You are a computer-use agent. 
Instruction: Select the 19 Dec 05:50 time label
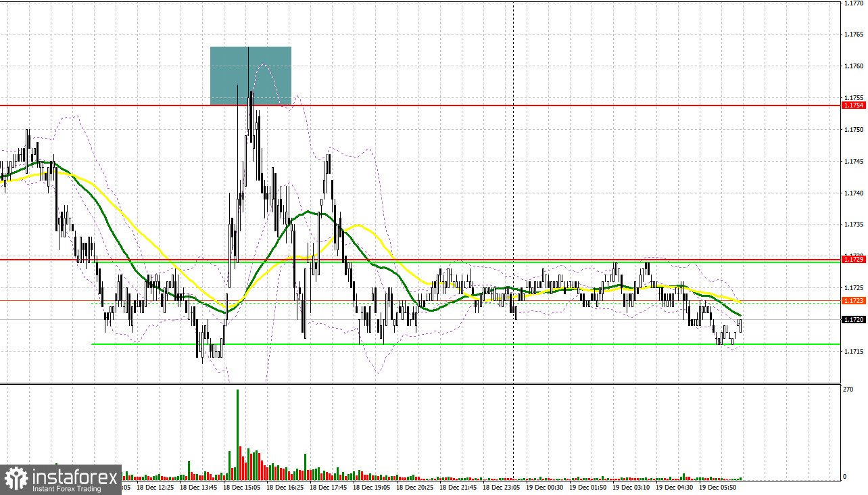coord(717,486)
